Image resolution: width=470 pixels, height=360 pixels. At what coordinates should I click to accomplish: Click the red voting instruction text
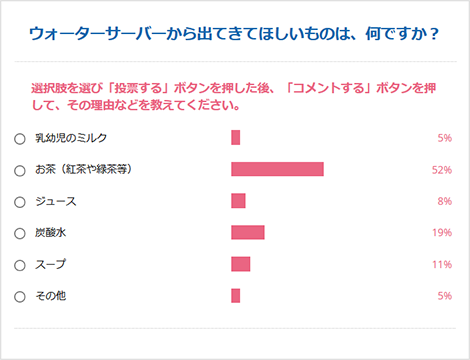point(233,97)
